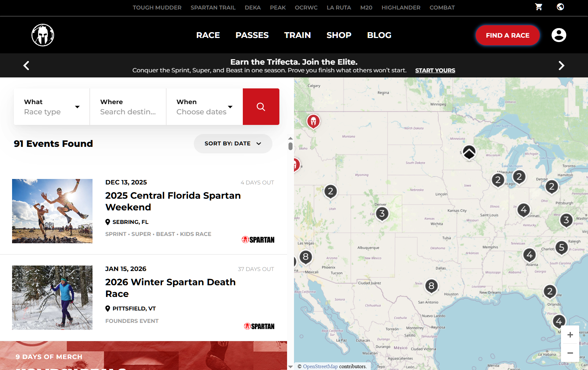
Task: Click the FIND A RACE button
Action: pos(508,35)
